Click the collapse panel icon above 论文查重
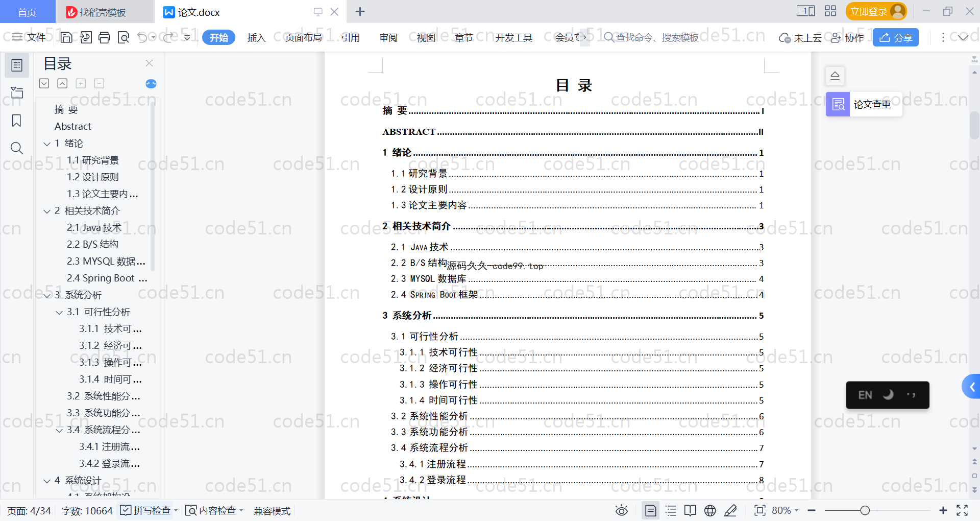980x521 pixels. (x=835, y=76)
